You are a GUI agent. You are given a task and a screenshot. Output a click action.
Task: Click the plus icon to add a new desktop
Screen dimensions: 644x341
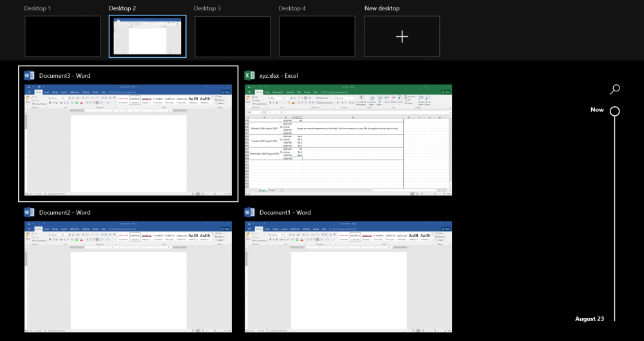pyautogui.click(x=402, y=37)
